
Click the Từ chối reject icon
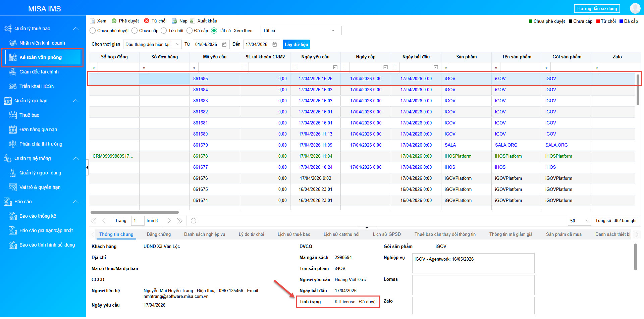[x=147, y=21]
